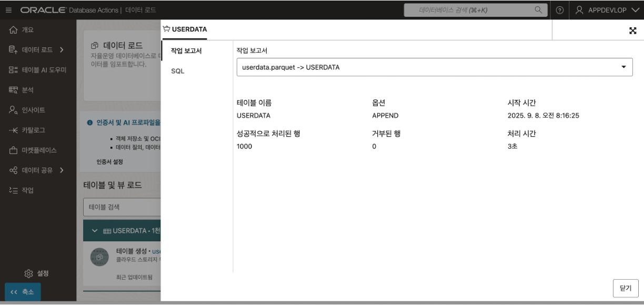
Task: Select the 작업 보고서 tab
Action: (x=186, y=50)
